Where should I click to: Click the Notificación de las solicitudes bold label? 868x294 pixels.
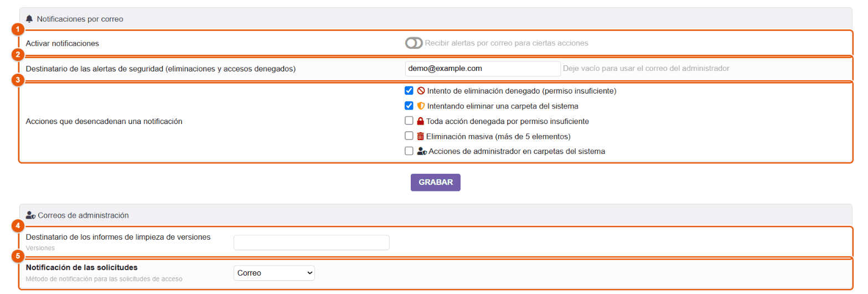pos(81,267)
